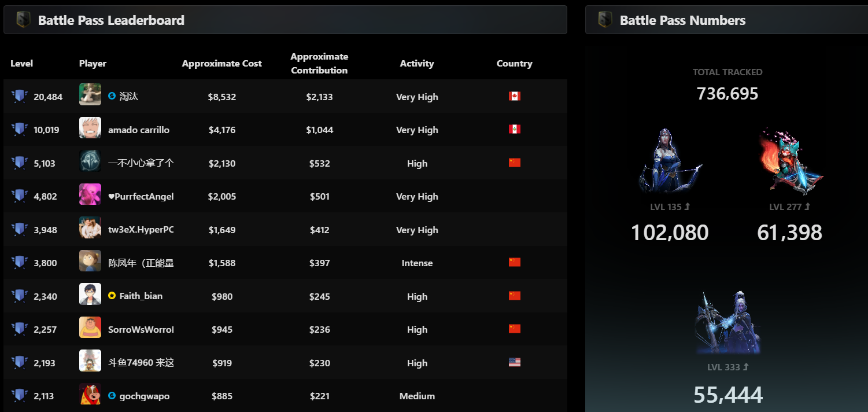Image resolution: width=868 pixels, height=412 pixels.
Task: Click the LVL 135 hero reward image
Action: click(670, 160)
